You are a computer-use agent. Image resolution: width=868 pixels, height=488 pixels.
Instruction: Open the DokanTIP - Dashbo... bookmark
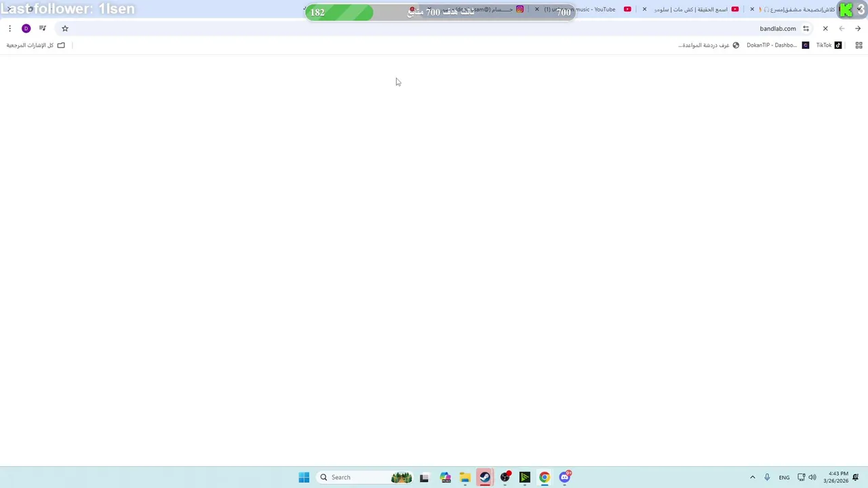coord(777,45)
